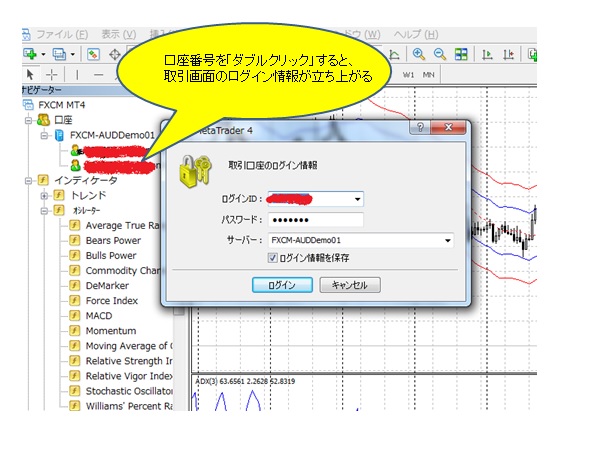Click the round crosshair-target toolbar icon

pos(115,55)
